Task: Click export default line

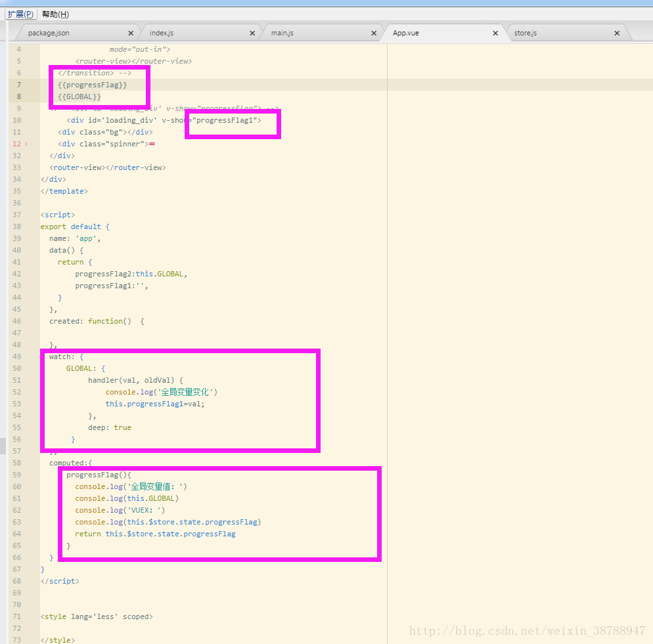Action: tap(75, 226)
